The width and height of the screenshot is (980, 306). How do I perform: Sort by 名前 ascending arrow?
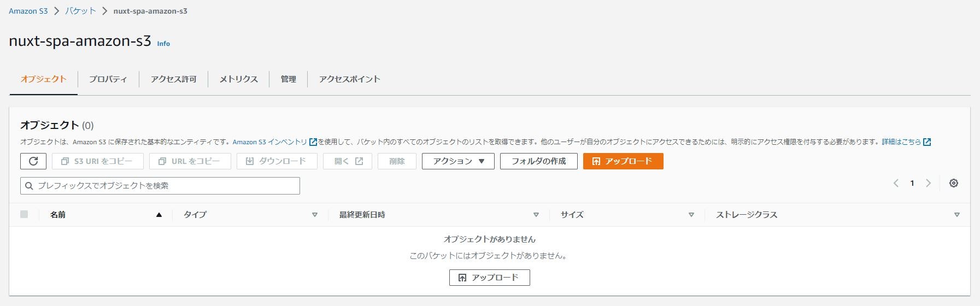[159, 215]
